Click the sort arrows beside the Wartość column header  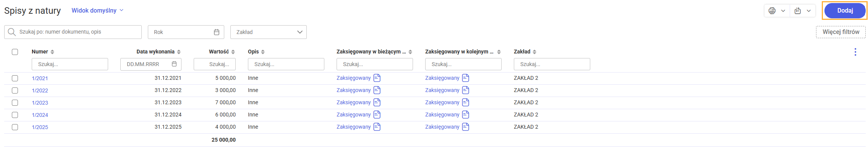pos(233,52)
